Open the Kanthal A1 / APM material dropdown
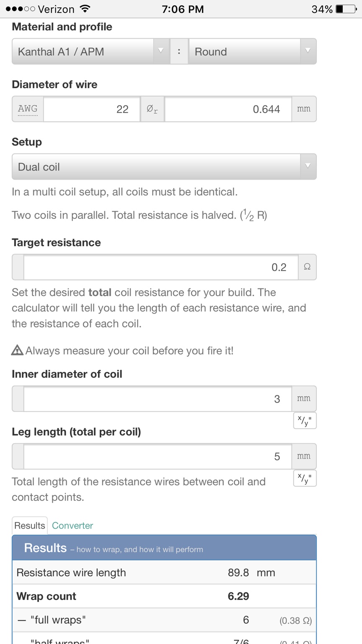 90,52
